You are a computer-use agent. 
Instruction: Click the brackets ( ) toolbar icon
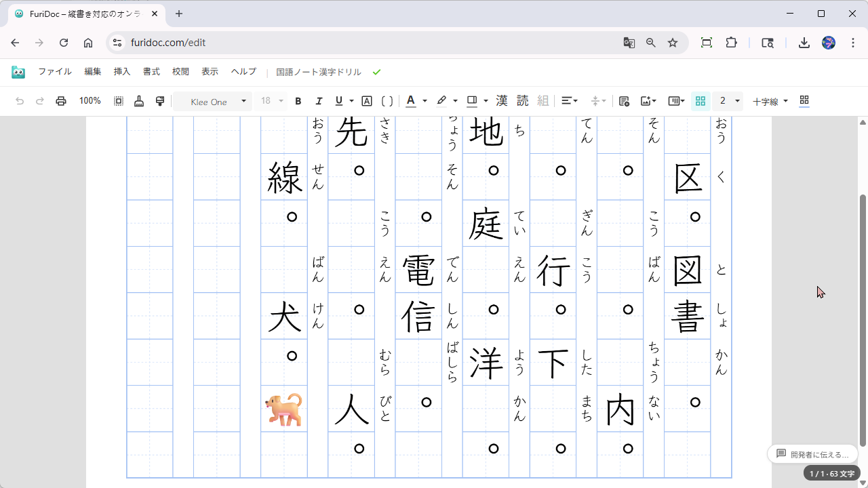[x=387, y=101]
